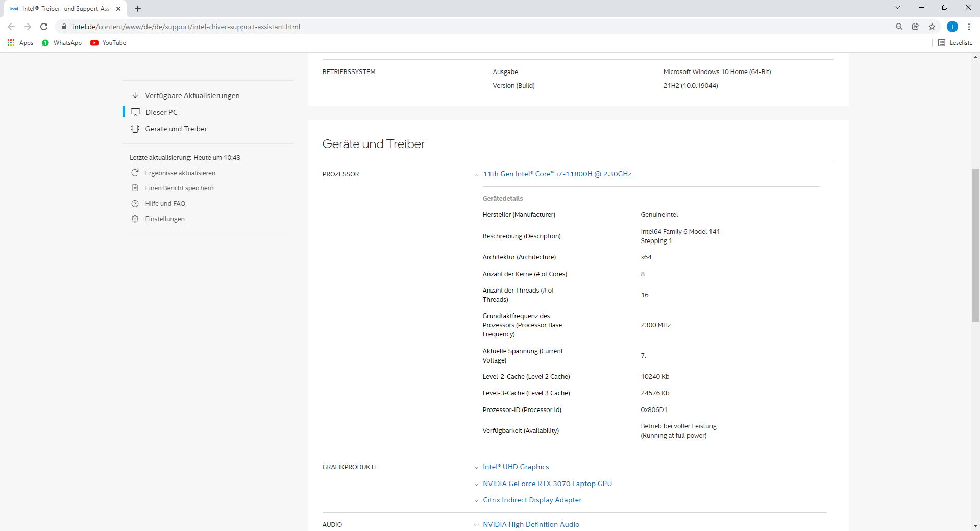The image size is (980, 531).
Task: Click the 11th Gen Intel Core i7-11800H link
Action: pos(557,174)
